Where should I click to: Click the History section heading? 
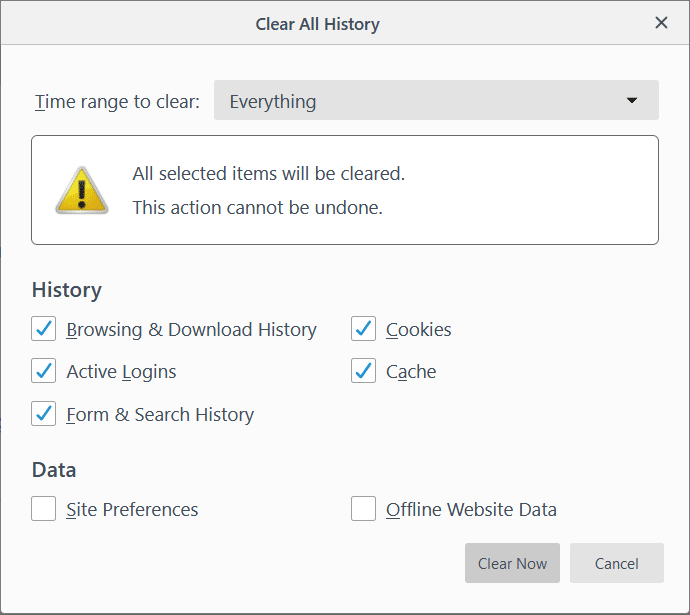pyautogui.click(x=67, y=290)
